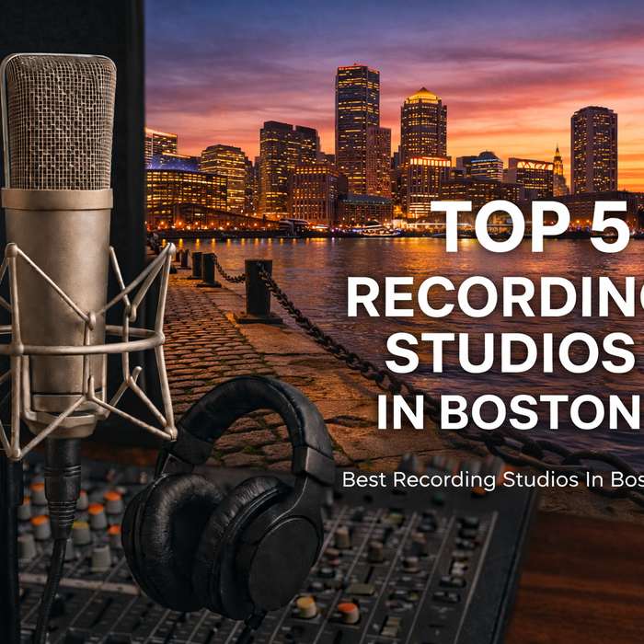Click the 'IN BOSTON' title line
This screenshot has height=644, width=644.
[510, 412]
